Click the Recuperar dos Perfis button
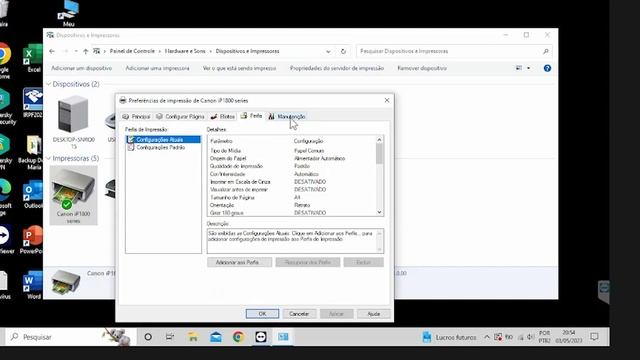 (308, 262)
